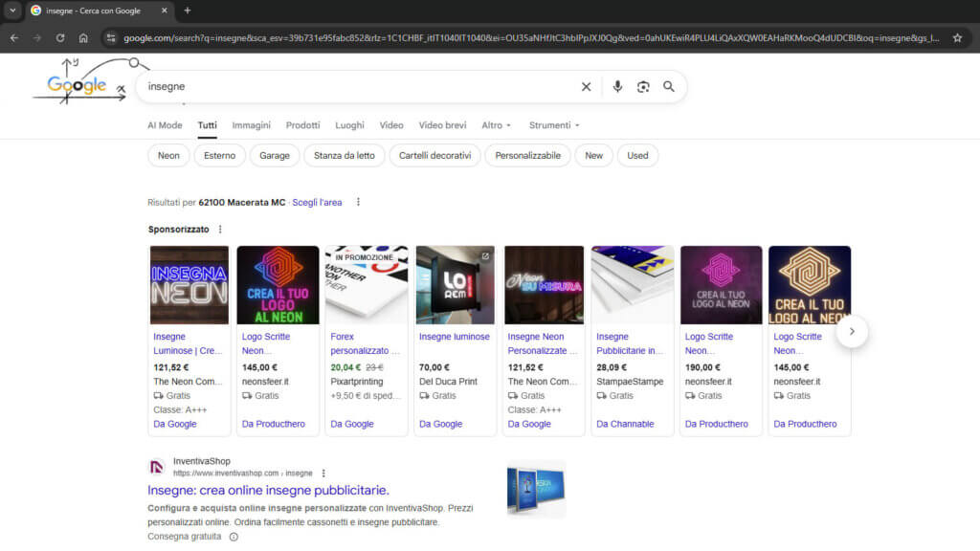Click the Google doodle logo
Image resolution: width=980 pixels, height=551 pixels.
click(81, 82)
